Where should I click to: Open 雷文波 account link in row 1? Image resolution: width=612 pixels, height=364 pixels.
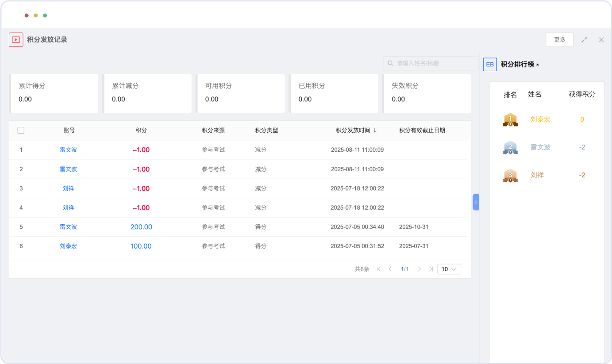point(68,150)
